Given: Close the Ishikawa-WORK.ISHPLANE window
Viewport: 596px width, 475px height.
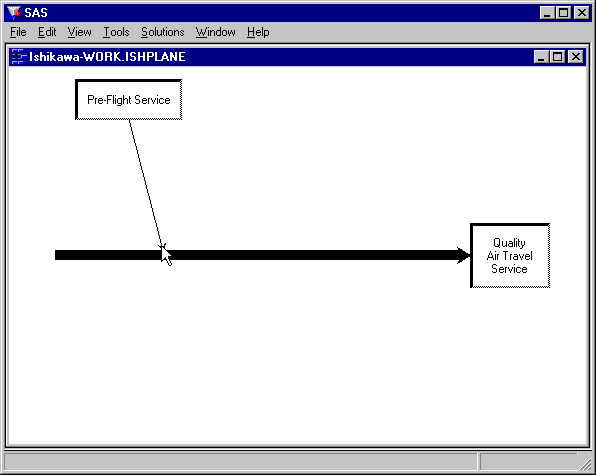Looking at the screenshot, I should (575, 57).
